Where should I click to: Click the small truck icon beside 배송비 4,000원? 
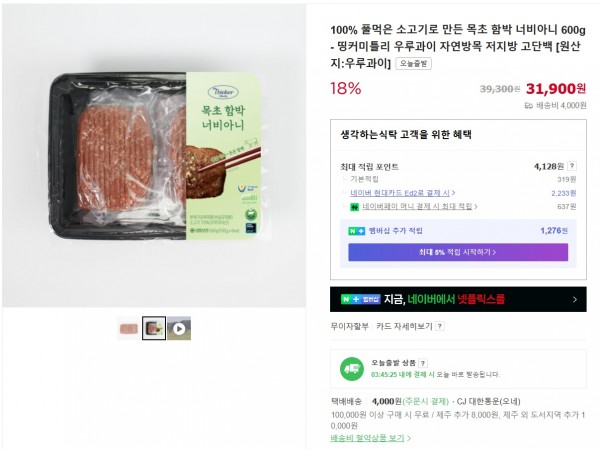(x=528, y=106)
